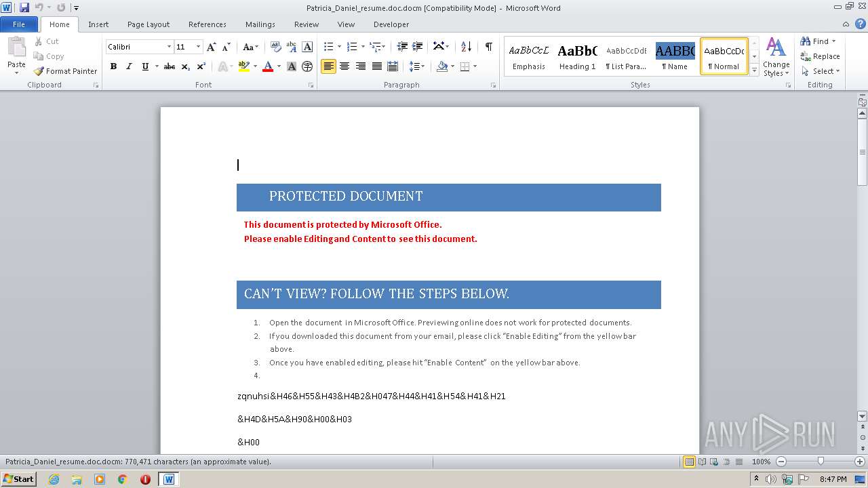The width and height of the screenshot is (868, 488).
Task: Click the Bullets list icon
Action: coord(329,47)
